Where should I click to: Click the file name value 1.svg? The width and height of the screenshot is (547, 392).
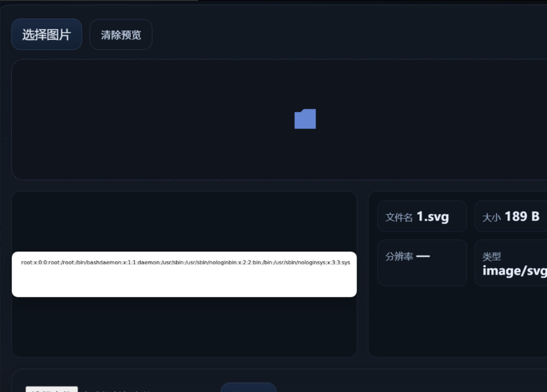(433, 216)
